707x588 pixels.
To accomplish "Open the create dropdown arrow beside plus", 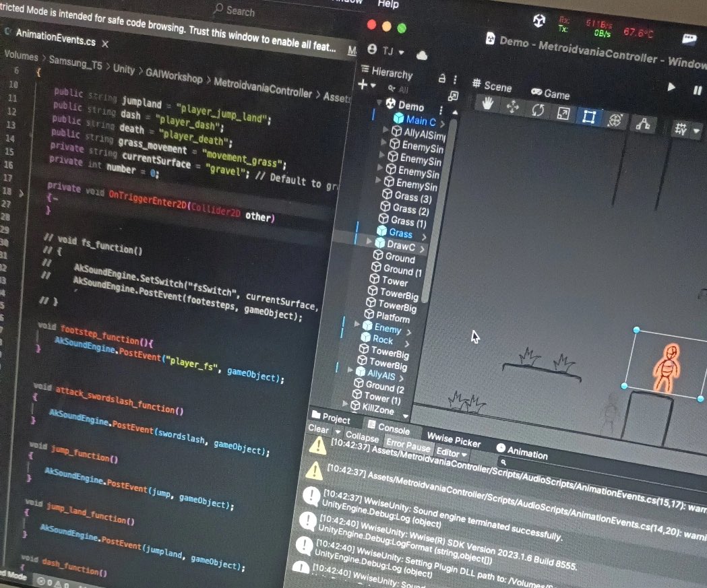I will point(373,85).
